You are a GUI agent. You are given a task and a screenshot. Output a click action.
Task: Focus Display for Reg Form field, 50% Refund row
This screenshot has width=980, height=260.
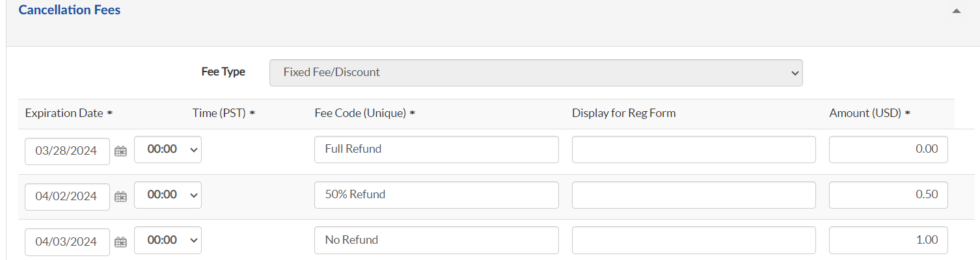(x=694, y=195)
